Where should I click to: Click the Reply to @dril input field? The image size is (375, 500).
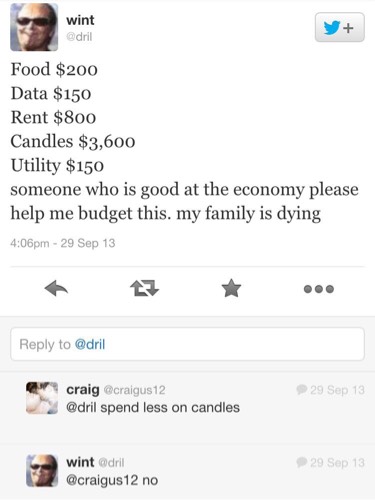click(x=187, y=344)
